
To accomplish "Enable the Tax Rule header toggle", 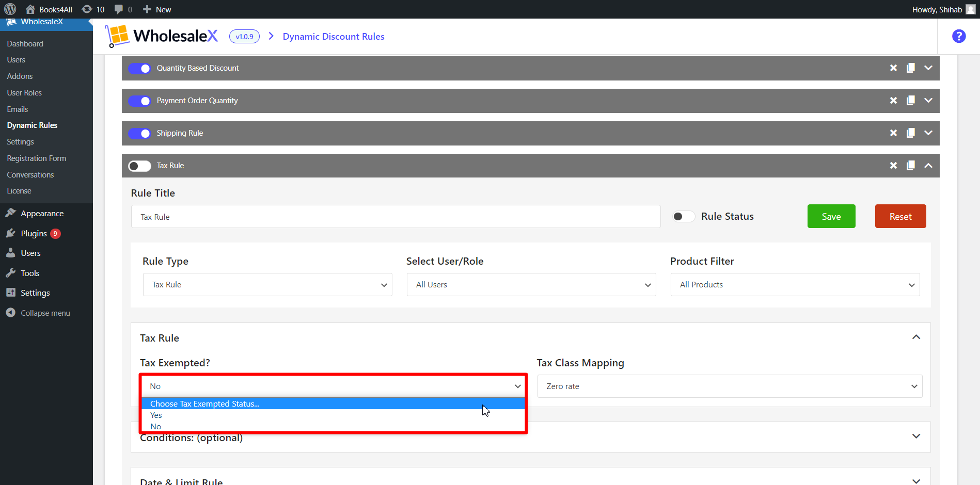I will tap(139, 166).
